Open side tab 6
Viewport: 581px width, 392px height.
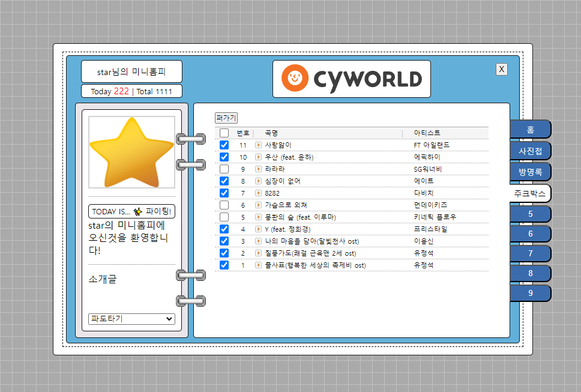point(530,234)
